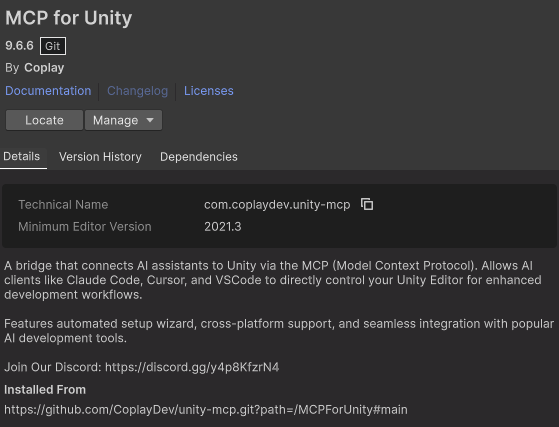Click the Technical Name label
This screenshot has height=427, width=559.
(x=63, y=205)
